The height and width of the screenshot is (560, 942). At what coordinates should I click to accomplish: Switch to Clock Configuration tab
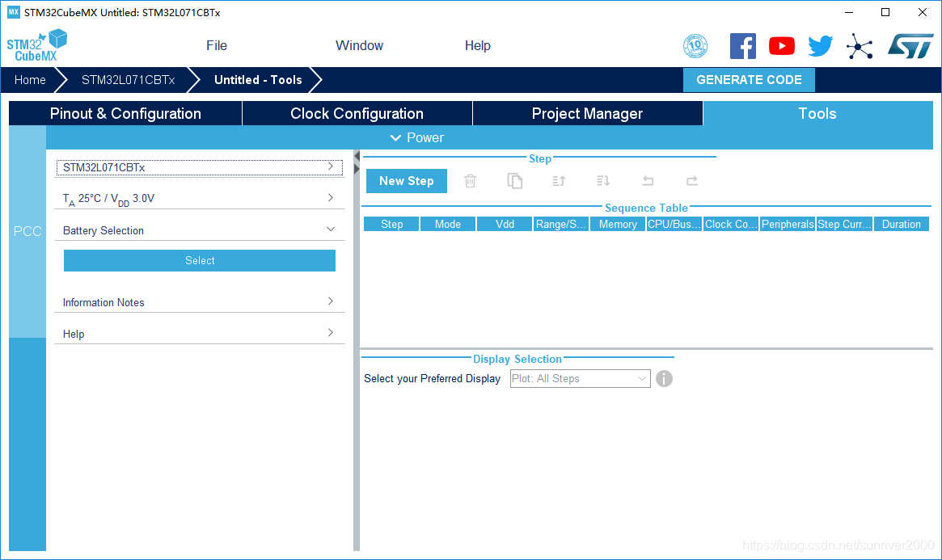357,113
